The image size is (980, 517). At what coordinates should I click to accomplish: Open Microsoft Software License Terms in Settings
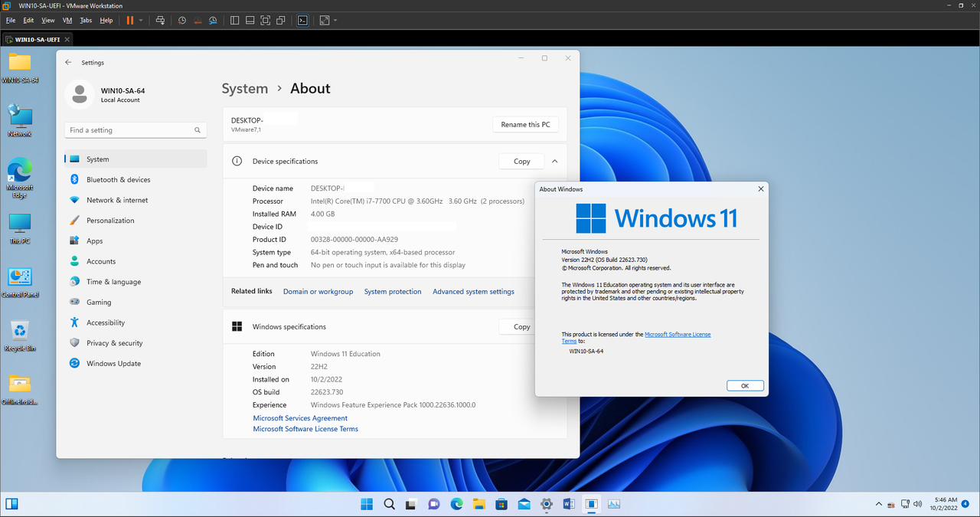point(305,429)
